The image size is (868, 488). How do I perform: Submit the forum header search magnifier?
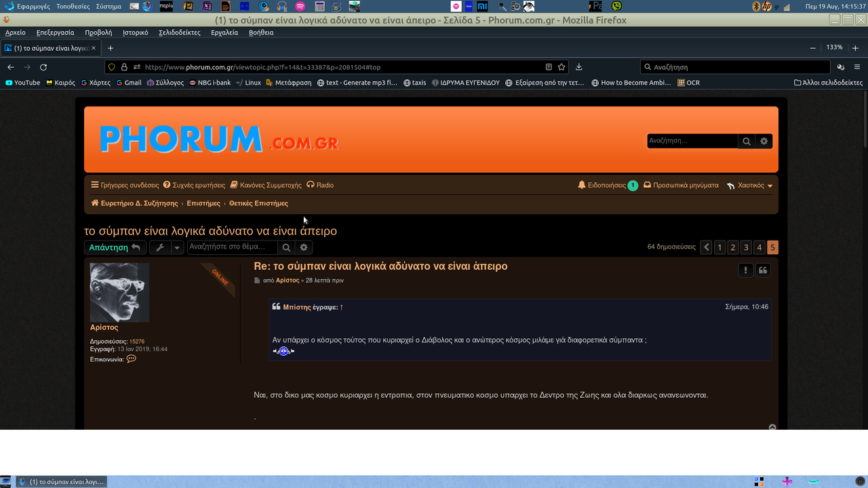click(x=747, y=141)
